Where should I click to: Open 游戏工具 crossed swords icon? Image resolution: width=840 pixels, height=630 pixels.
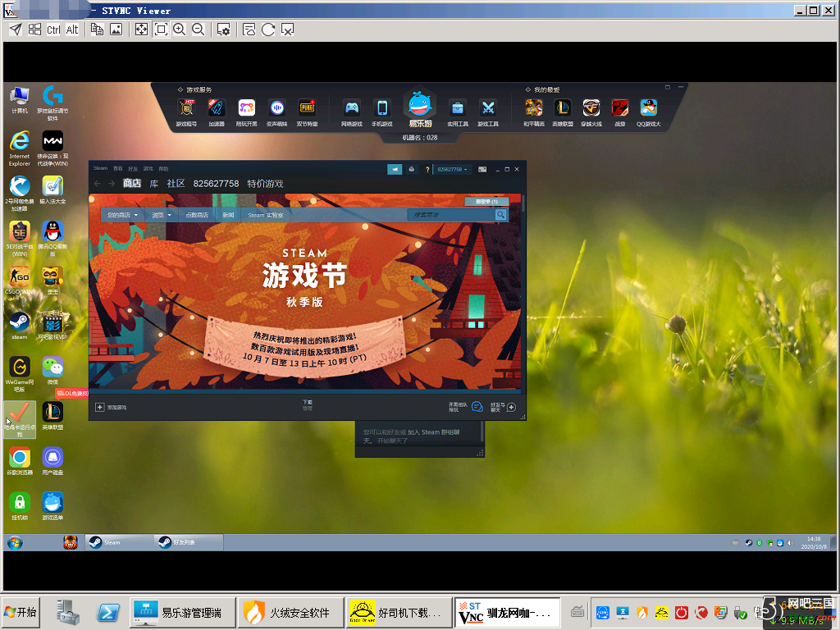click(x=488, y=112)
